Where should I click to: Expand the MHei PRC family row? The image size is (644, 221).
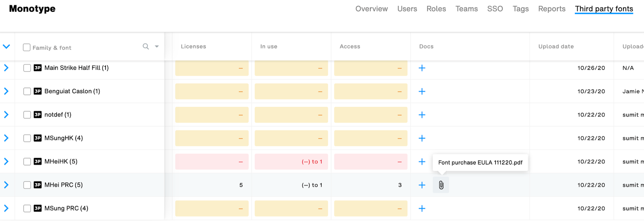point(6,185)
